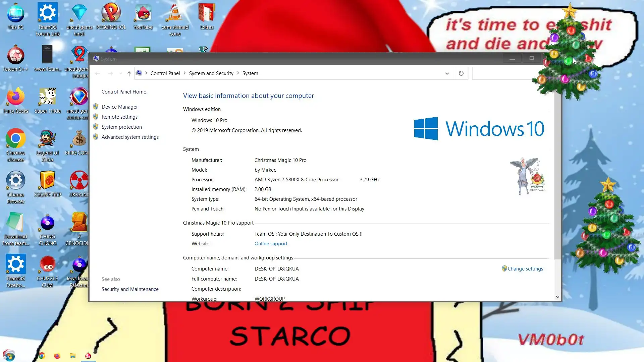The width and height of the screenshot is (644, 362).
Task: Click Change settings for computer name
Action: coord(525,268)
